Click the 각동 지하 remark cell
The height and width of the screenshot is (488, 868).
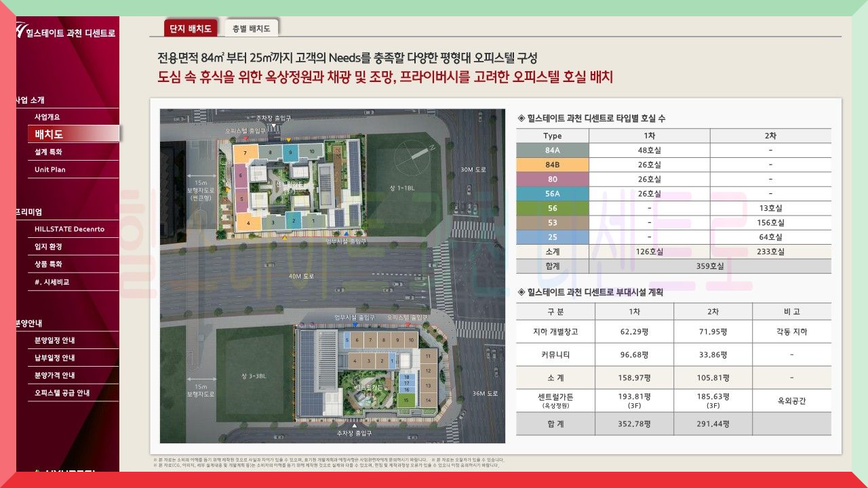(791, 332)
